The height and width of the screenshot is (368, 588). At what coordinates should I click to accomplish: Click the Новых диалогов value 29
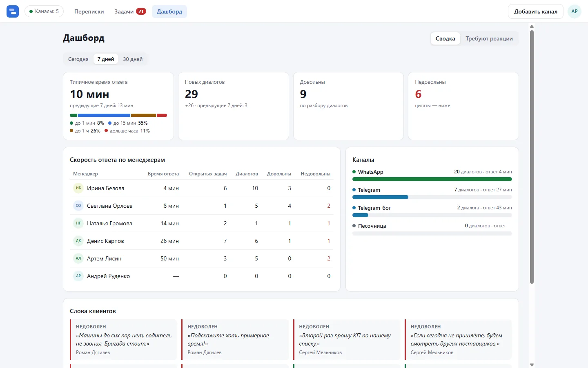tap(192, 94)
